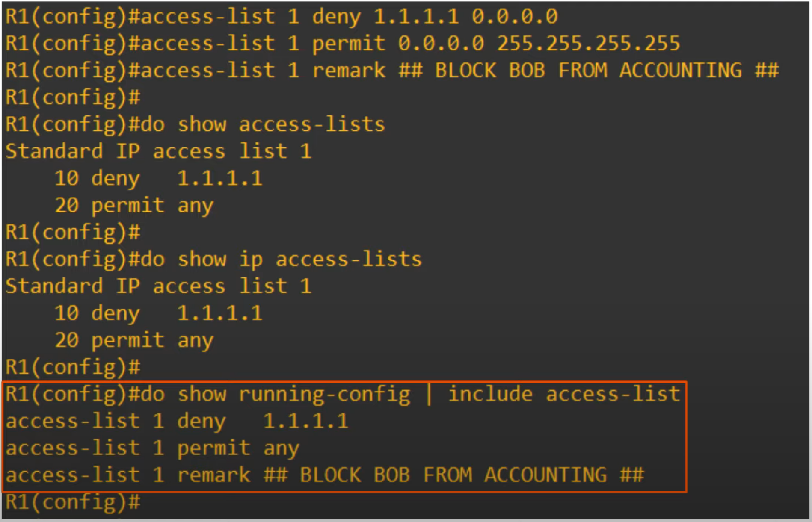
Task: Click '20 permit any' under 'show ip access-lists'
Action: (134, 340)
